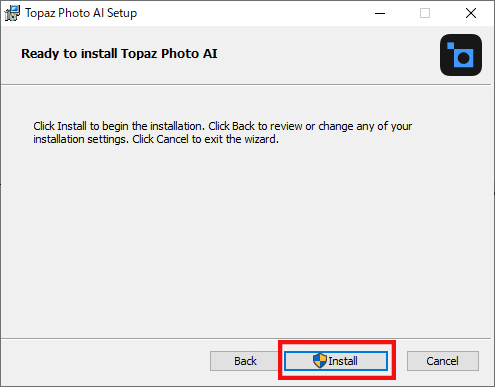Click the "Ready to install Topaz Photo AI" heading
The width and height of the screenshot is (495, 387).
click(119, 54)
